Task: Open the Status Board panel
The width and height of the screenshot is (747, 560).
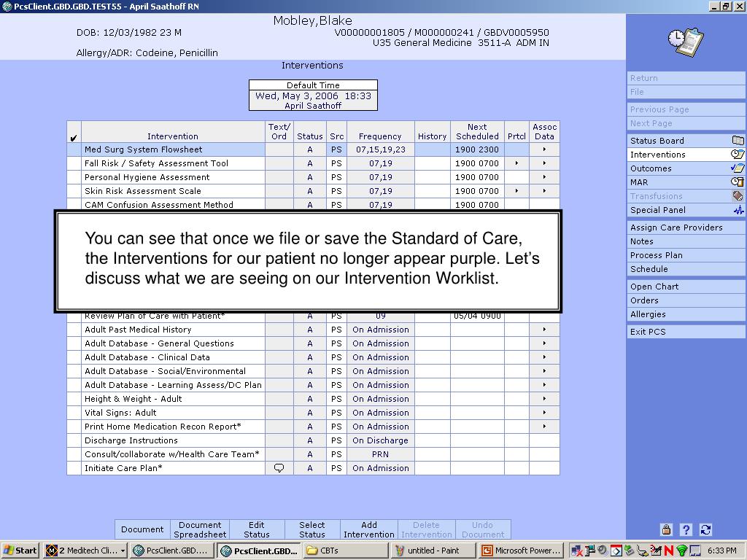Action: [x=686, y=141]
